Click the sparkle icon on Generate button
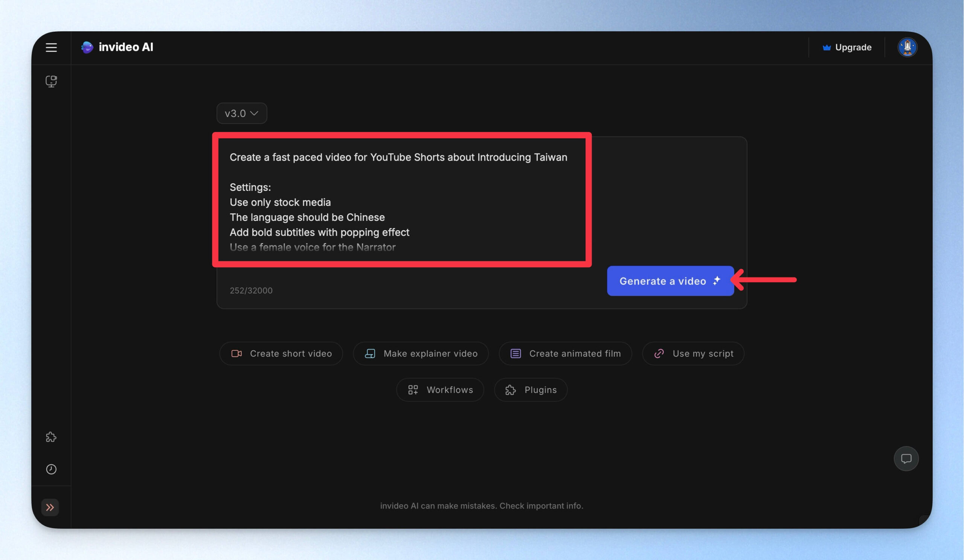 [x=717, y=281]
